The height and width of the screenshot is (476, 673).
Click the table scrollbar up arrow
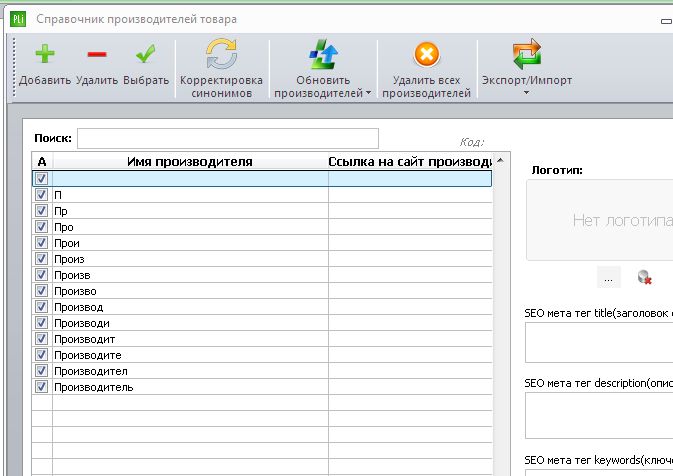(x=500, y=161)
